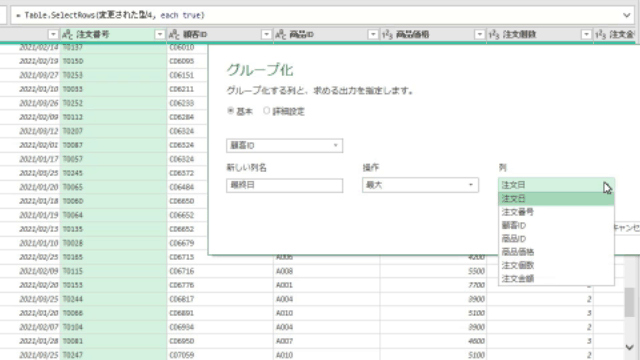The image size is (640, 360).
Task: Select the 商品ID column header
Action: point(326,35)
